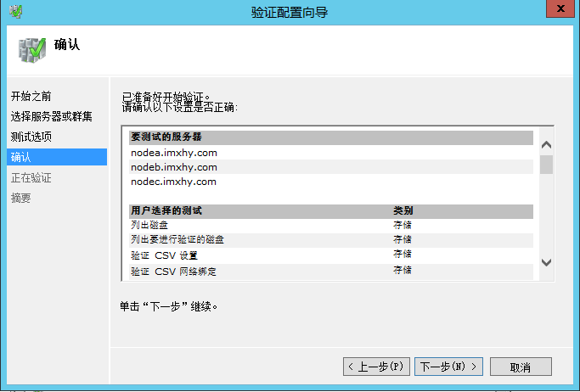Click the 摘要 step
The image size is (580, 392).
pyautogui.click(x=20, y=198)
